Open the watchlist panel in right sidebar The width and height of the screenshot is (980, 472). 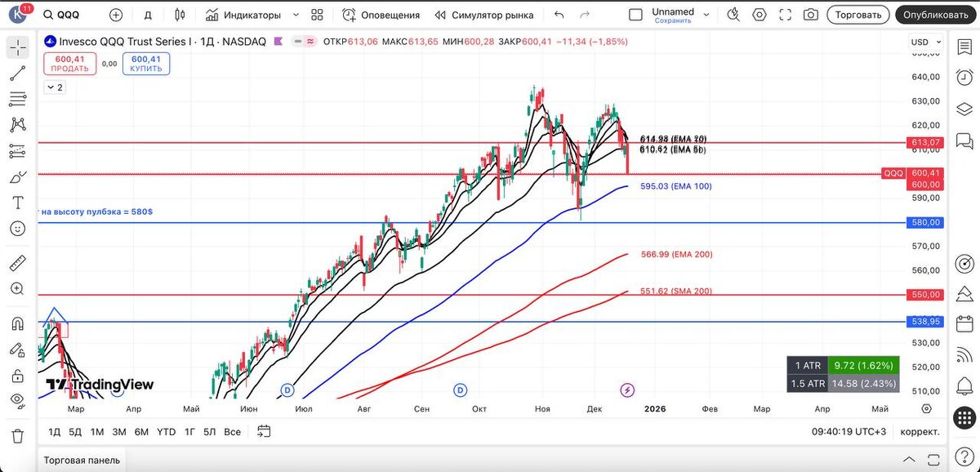(x=964, y=47)
